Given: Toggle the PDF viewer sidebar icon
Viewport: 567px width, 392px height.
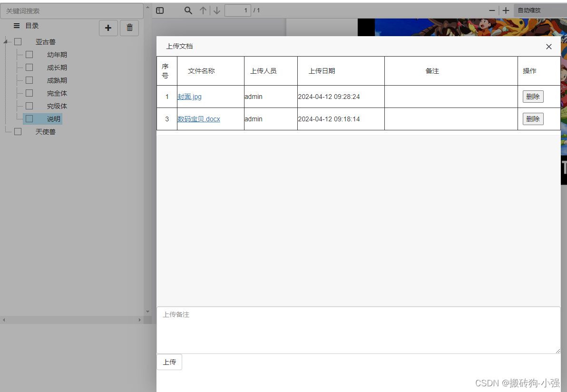Looking at the screenshot, I should (160, 10).
